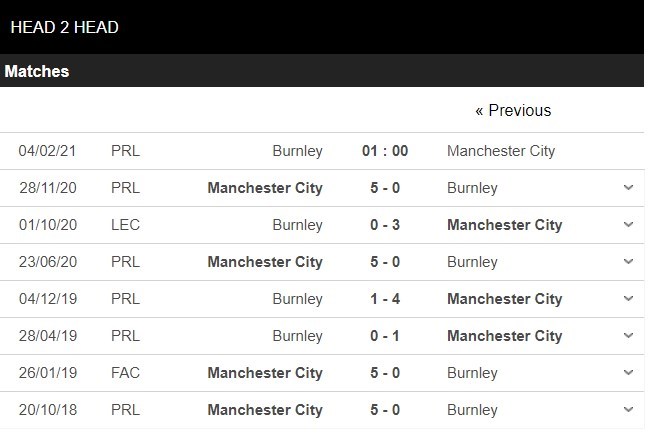Click Burnley in the 04/02/21 fixture

point(297,151)
